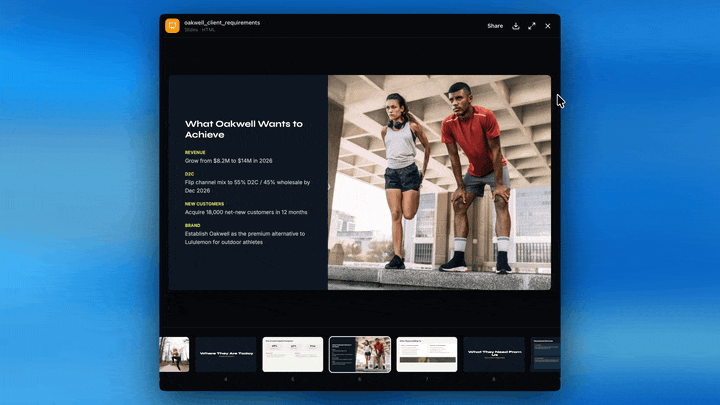Open slide 5 thumbnail with stats
Viewport: 720px width, 405px height.
pos(292,354)
